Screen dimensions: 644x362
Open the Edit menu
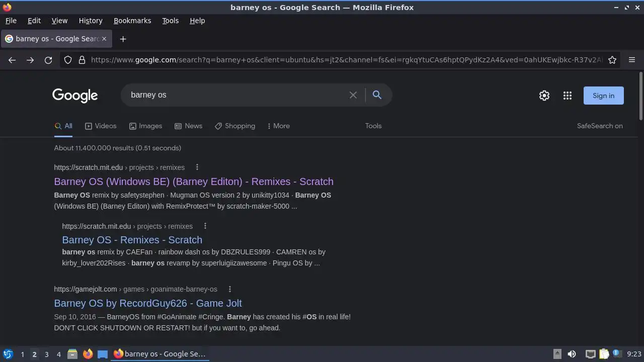[34, 21]
